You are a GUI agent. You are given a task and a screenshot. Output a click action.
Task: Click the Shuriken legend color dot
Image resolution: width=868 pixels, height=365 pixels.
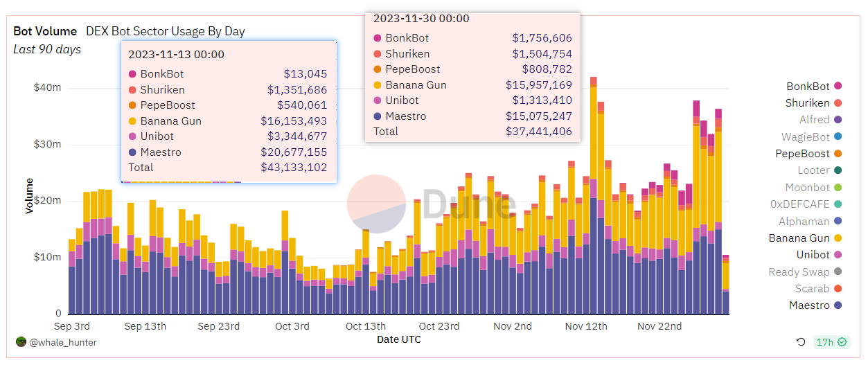838,103
